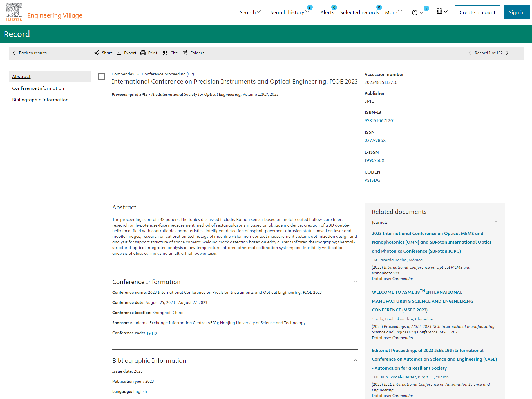Click Record 1 of 102 text
Viewport: 532px width, 399px height.
pyautogui.click(x=488, y=53)
